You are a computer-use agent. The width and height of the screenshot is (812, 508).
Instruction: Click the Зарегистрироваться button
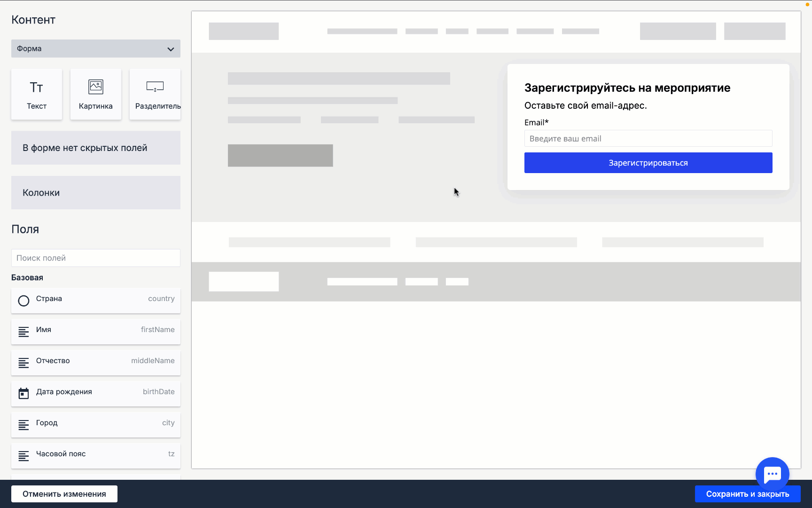point(648,163)
